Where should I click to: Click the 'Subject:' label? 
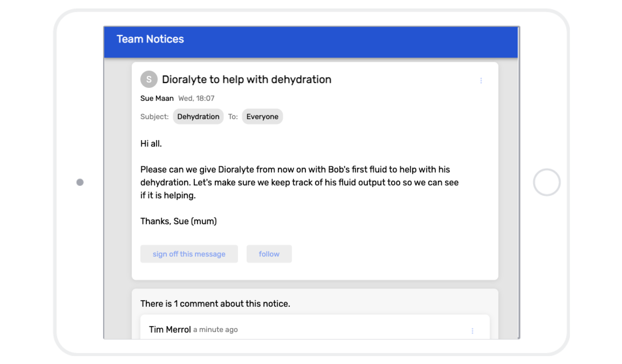[x=154, y=116]
